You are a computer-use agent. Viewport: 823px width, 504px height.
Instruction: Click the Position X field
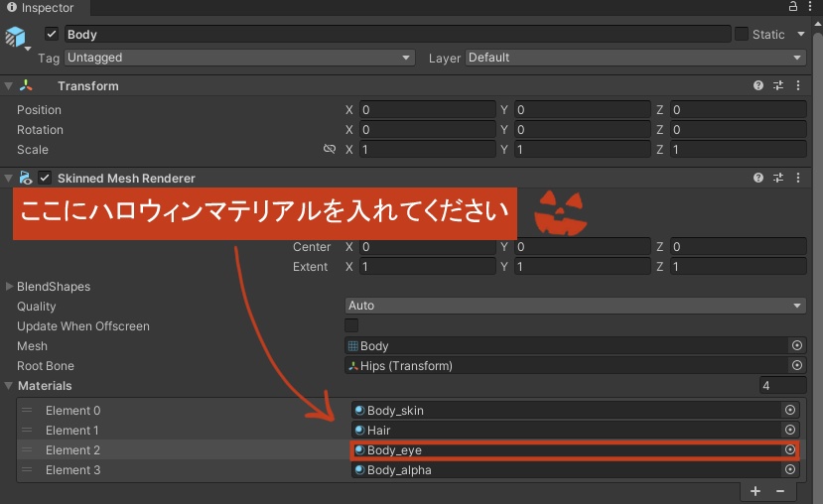point(427,109)
